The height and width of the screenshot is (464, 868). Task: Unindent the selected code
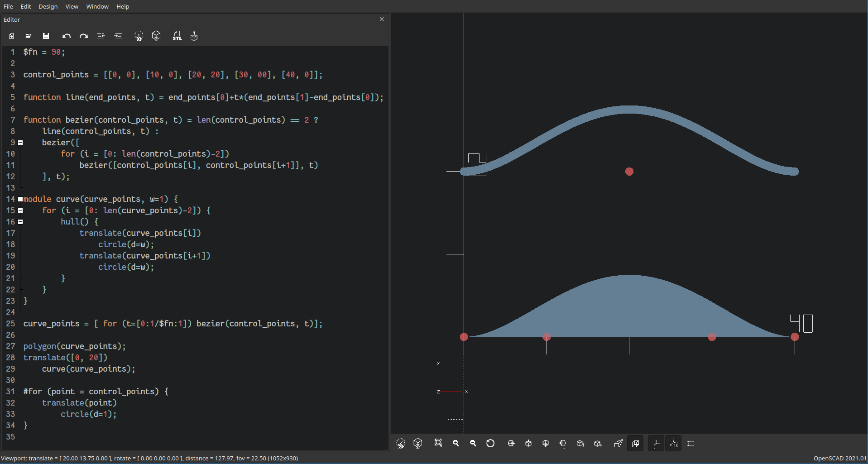(x=101, y=36)
